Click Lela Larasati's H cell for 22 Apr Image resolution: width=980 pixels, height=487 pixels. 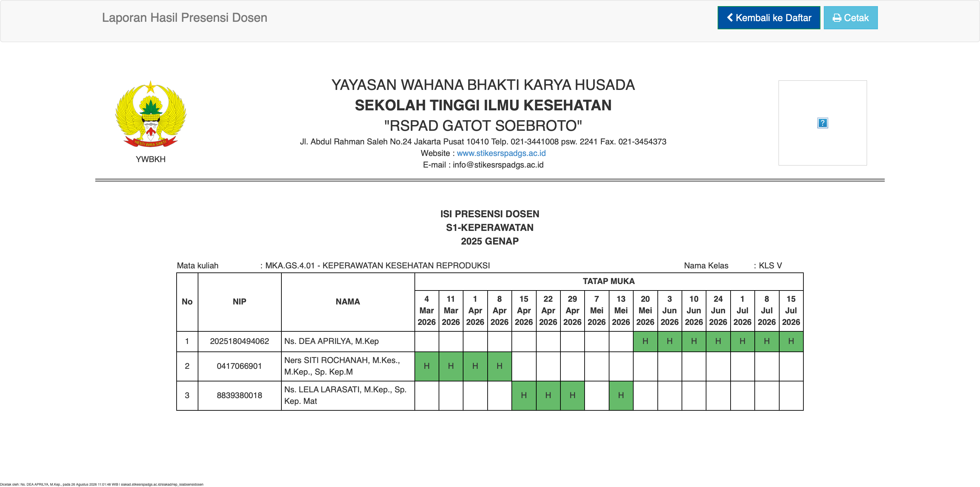pos(548,395)
